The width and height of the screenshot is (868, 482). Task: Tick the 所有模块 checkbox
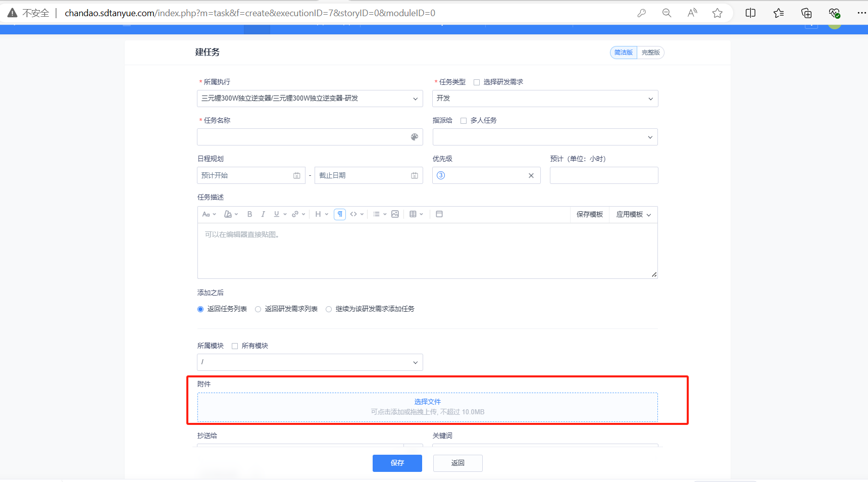[x=235, y=346]
